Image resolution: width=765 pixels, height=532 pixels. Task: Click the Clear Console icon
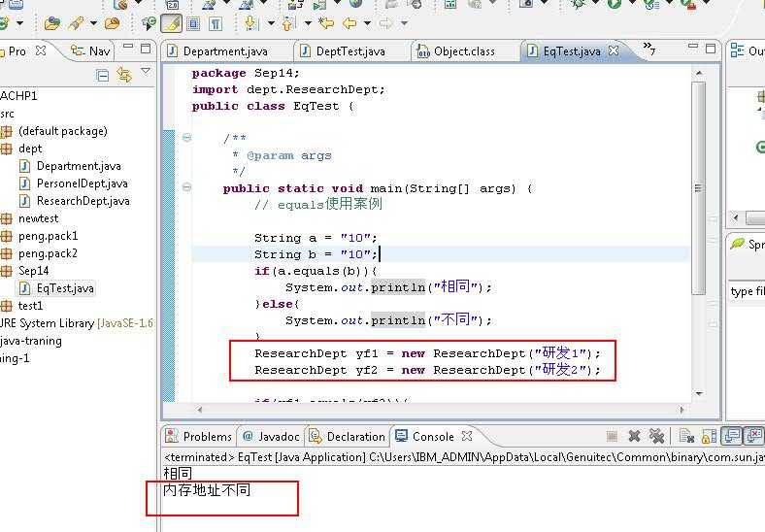[686, 436]
